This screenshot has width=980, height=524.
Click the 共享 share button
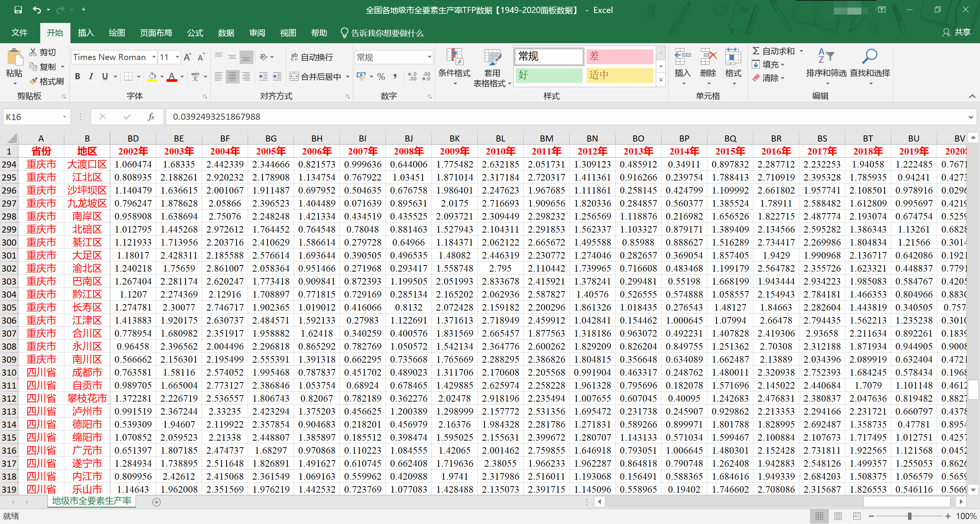click(x=957, y=33)
